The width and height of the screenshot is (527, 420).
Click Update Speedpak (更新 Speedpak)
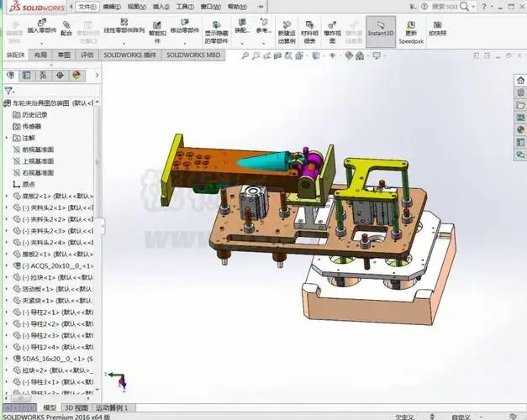coord(411,33)
